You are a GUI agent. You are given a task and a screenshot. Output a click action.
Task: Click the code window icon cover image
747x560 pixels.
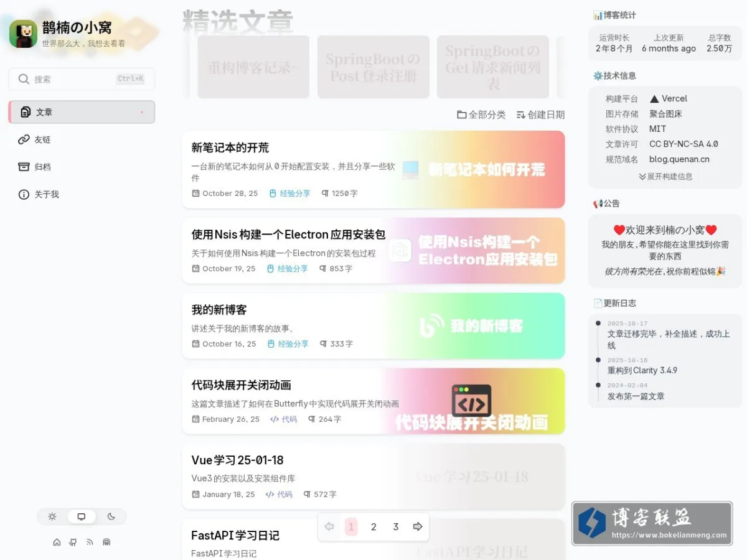(471, 400)
